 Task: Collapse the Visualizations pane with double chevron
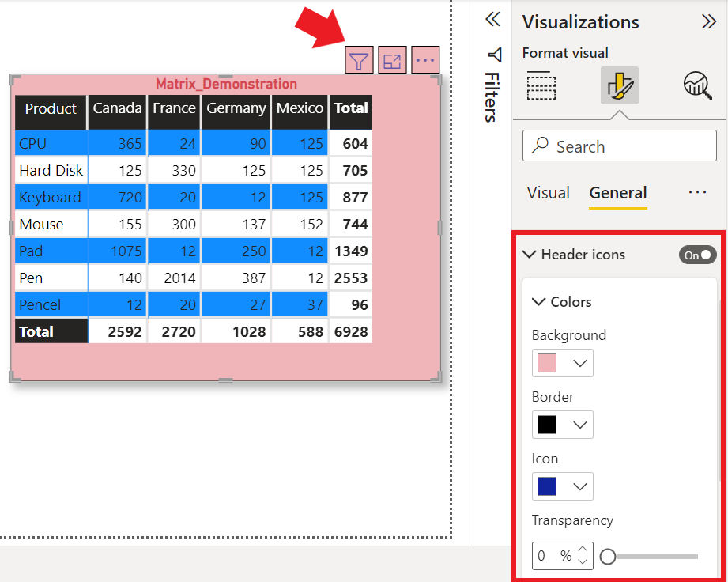[709, 21]
